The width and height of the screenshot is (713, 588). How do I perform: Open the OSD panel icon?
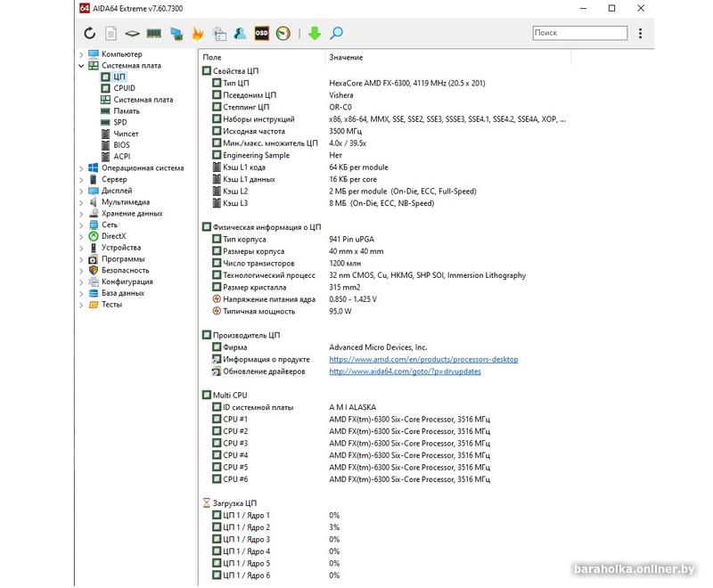click(262, 34)
